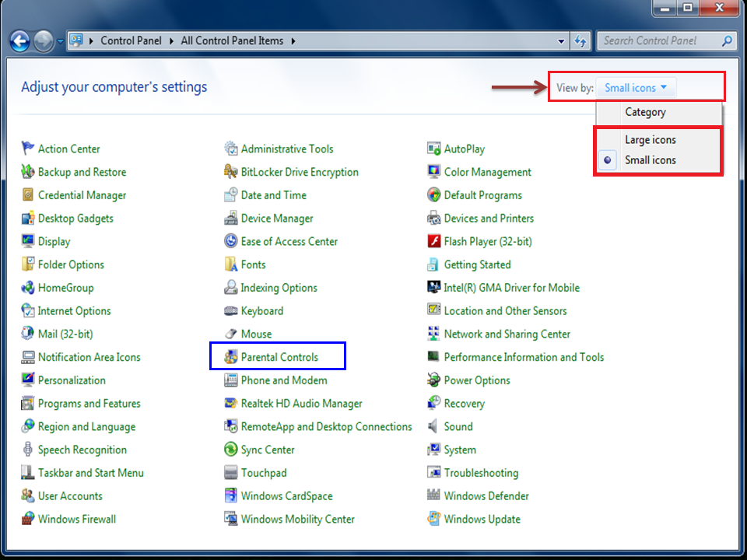The height and width of the screenshot is (560, 747).
Task: Click the Fonts folder icon
Action: pos(230,264)
